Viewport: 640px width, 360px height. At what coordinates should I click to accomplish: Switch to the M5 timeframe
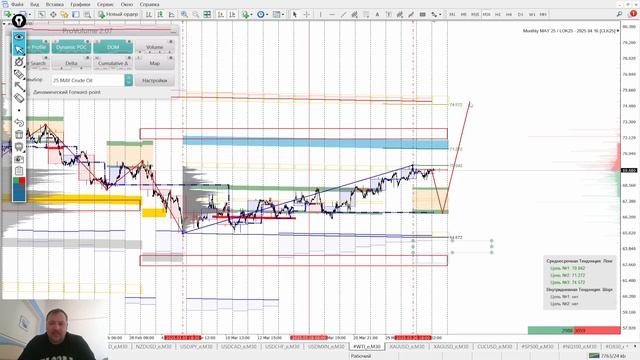464,14
